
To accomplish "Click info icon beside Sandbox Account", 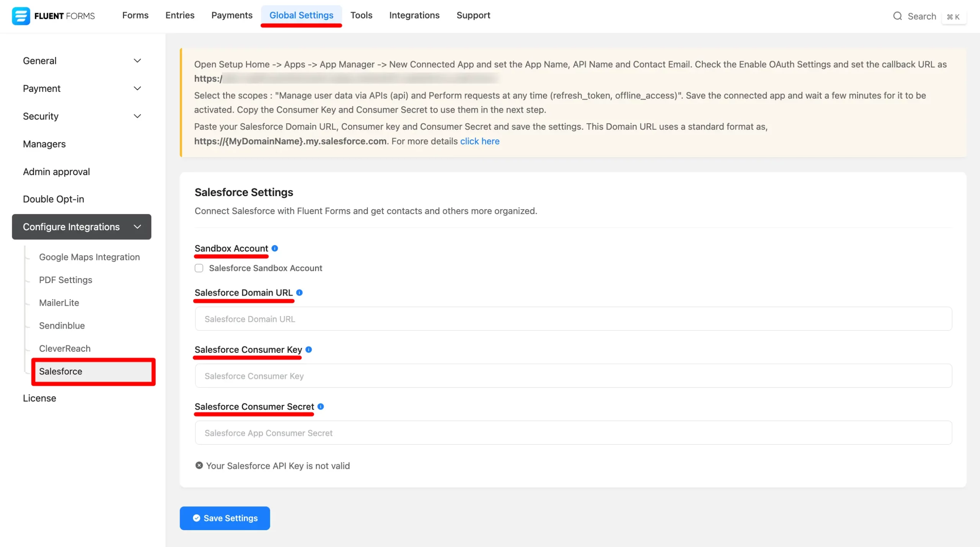I will (275, 248).
